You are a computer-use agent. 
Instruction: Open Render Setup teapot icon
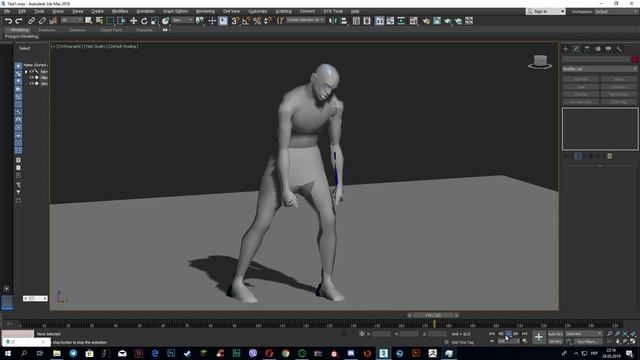click(x=426, y=20)
